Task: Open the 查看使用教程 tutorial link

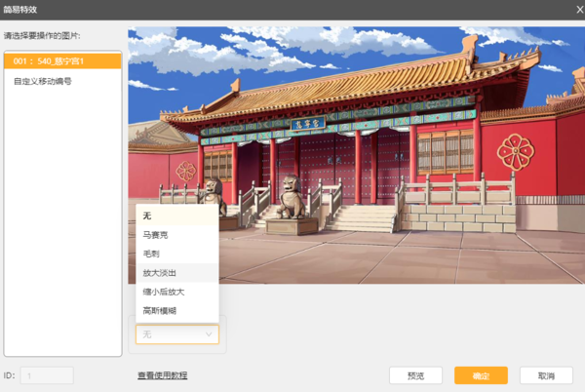Action: click(162, 375)
